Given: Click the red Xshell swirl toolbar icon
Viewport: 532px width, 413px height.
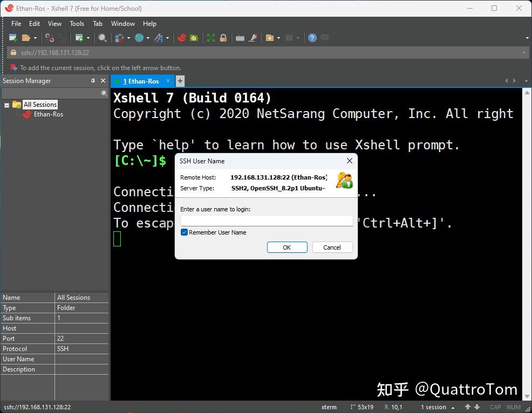Looking at the screenshot, I should point(182,38).
